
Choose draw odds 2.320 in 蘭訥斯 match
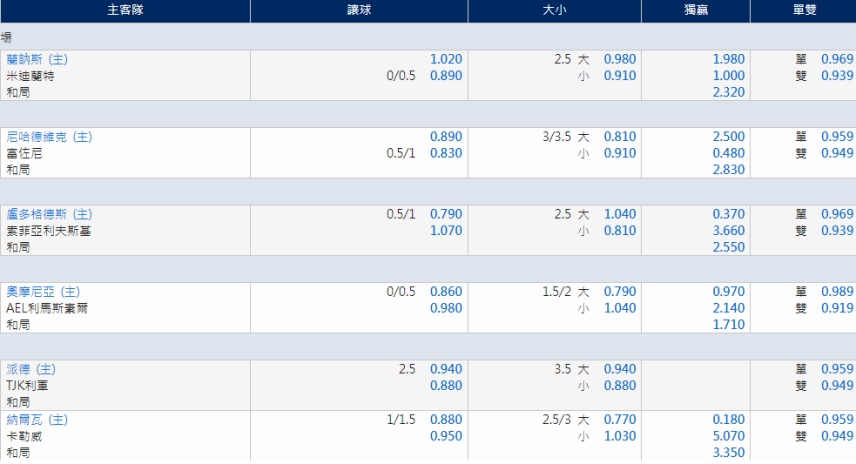729,92
